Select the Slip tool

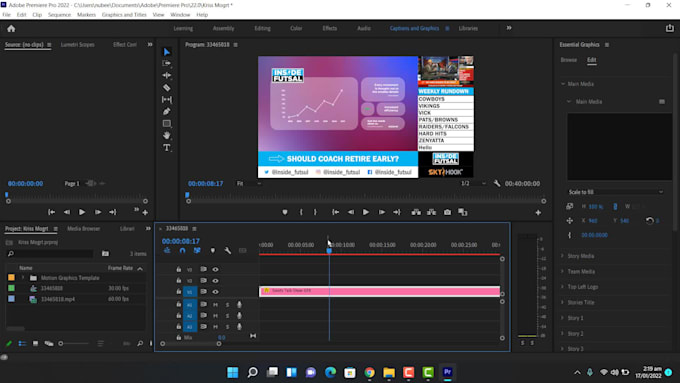167,99
